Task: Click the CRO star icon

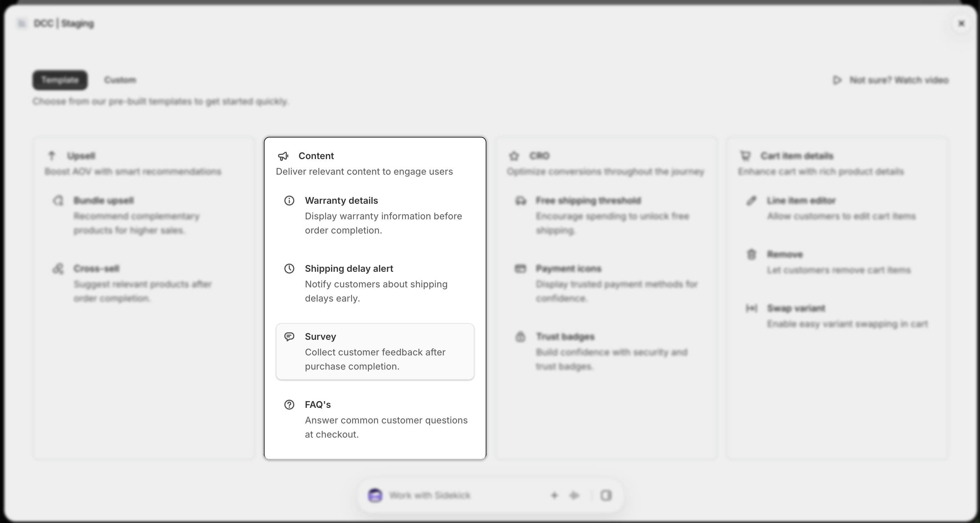Action: tap(514, 156)
